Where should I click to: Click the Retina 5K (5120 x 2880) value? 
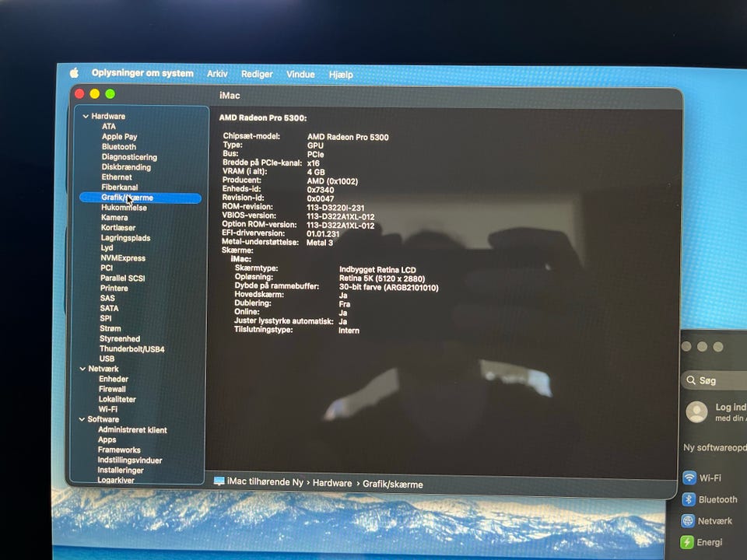click(381, 278)
